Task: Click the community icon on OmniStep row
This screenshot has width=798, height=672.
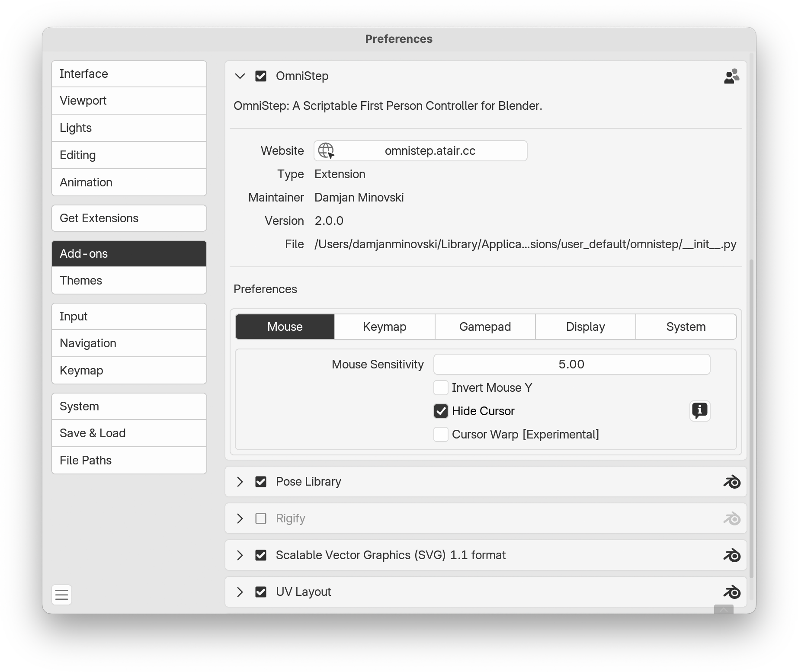Action: 731,77
